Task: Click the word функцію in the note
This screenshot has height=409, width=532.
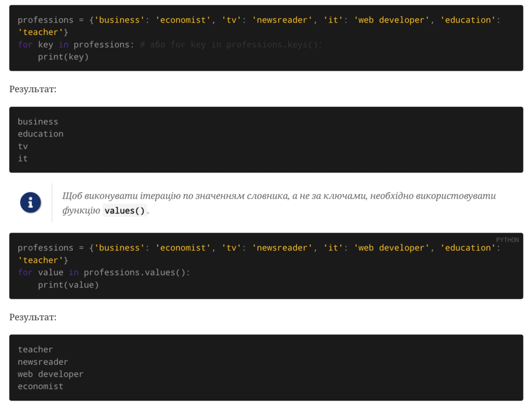Action: click(x=81, y=210)
